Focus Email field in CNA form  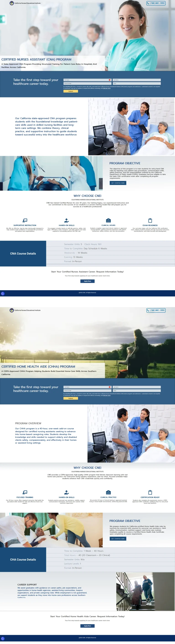pos(137,83)
